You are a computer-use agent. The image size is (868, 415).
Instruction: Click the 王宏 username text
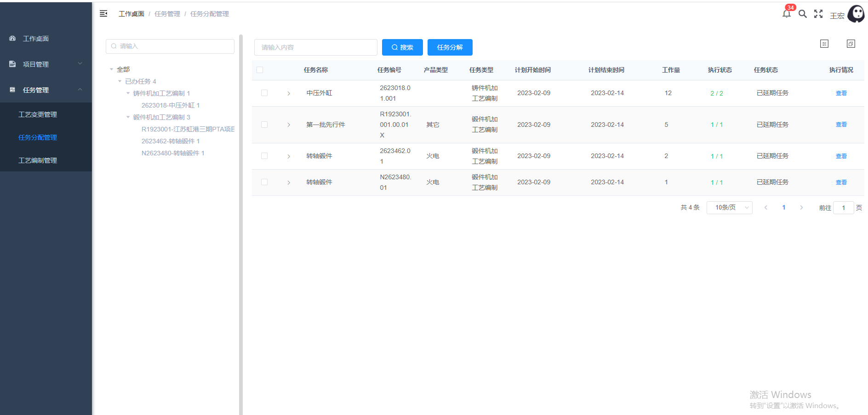[x=837, y=16]
